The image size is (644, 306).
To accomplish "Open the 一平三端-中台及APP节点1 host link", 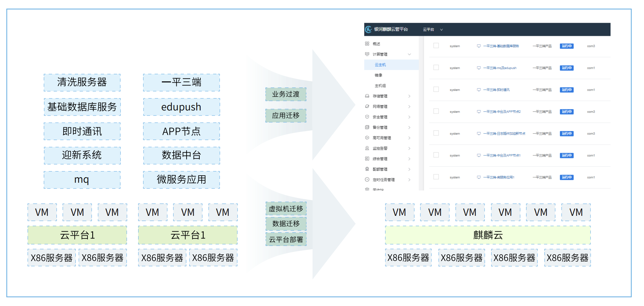I will (x=502, y=156).
